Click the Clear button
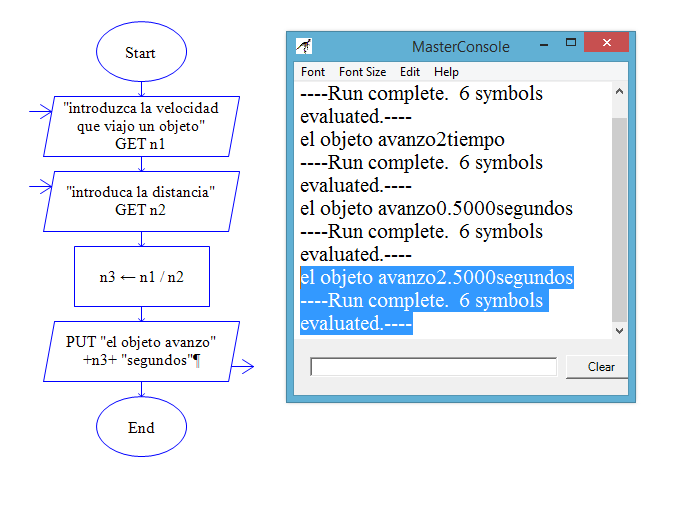The image size is (688, 505). click(x=597, y=367)
